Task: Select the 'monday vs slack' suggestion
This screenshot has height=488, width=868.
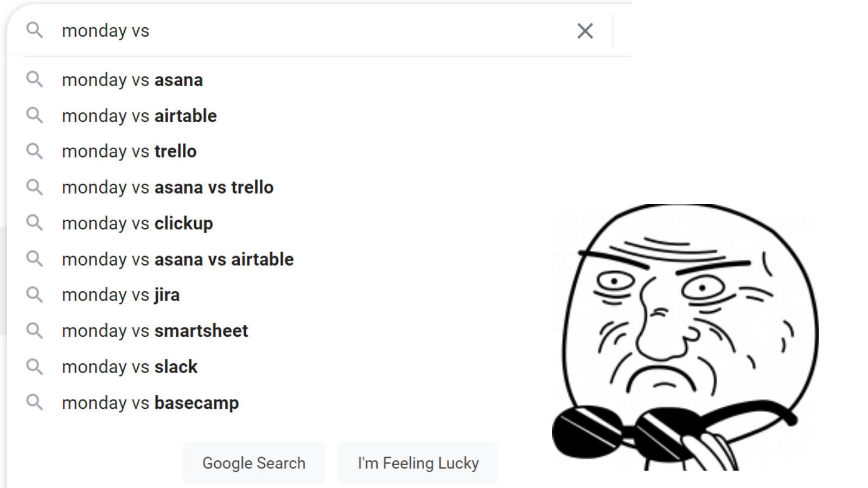Action: pyautogui.click(x=130, y=367)
